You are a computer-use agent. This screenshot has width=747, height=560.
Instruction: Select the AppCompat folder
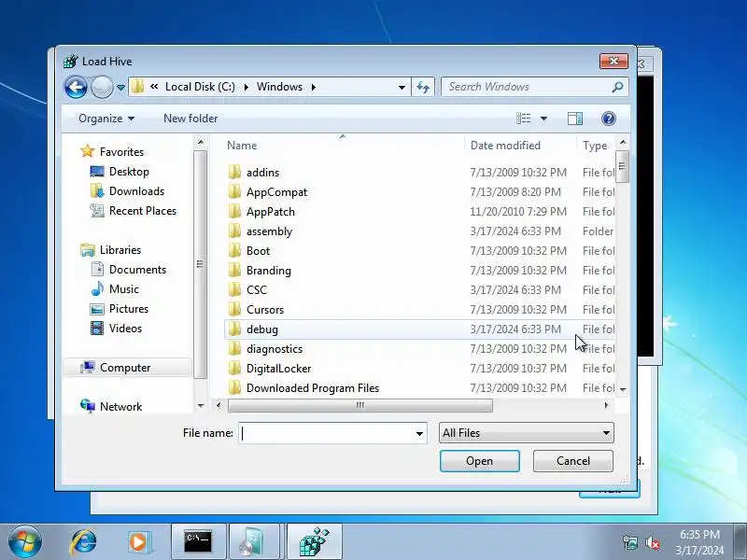pos(276,192)
